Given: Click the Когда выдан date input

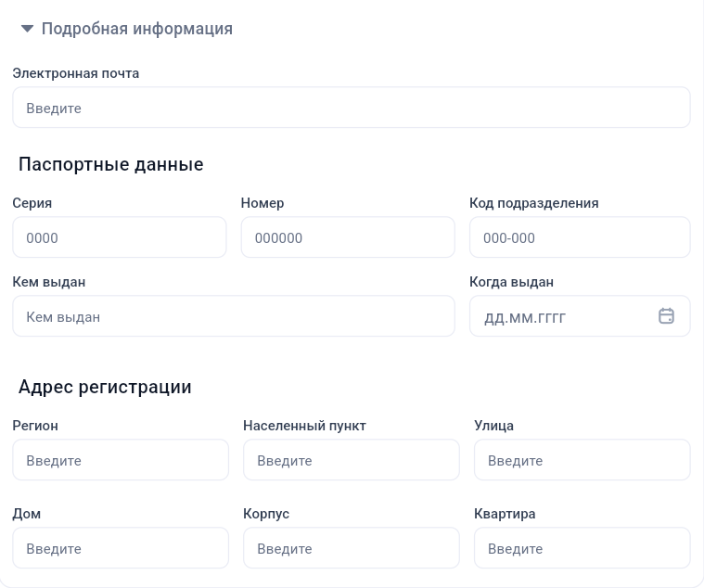Looking at the screenshot, I should [580, 316].
